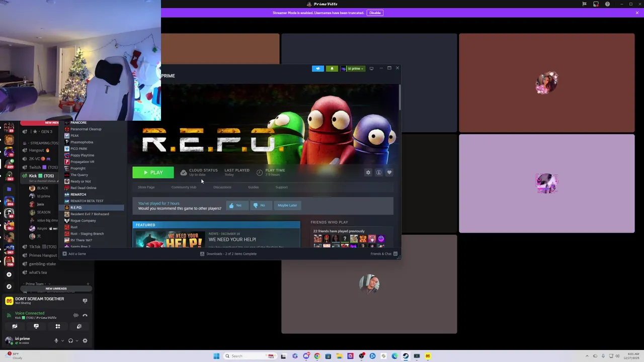Screen dimensions: 644x362
Task: Toggle noise suppression waveform icon
Action: 76,315
